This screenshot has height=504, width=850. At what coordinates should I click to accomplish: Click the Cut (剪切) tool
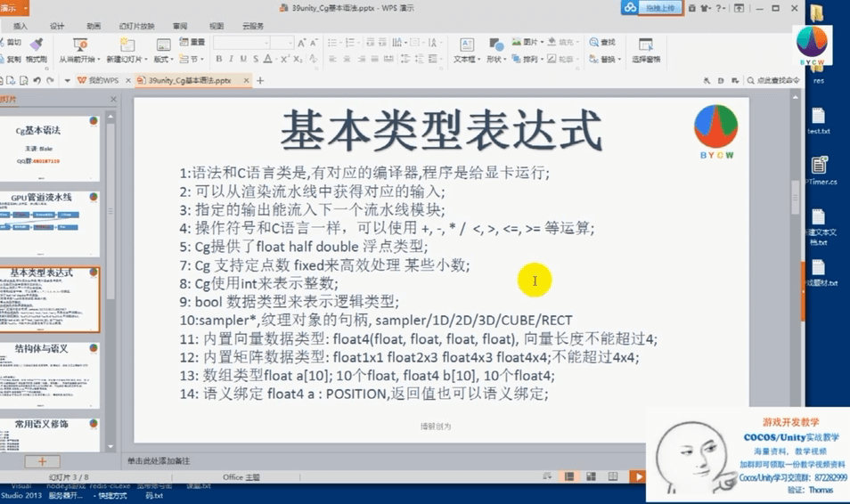point(11,42)
